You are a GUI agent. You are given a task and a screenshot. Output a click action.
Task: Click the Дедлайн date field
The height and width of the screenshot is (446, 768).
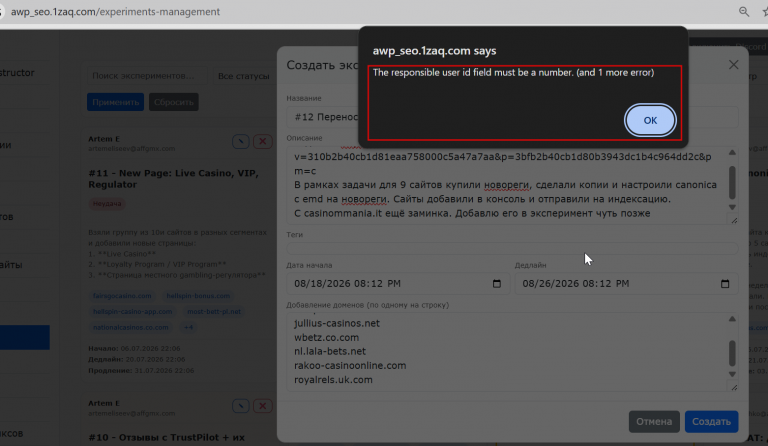pyautogui.click(x=626, y=283)
